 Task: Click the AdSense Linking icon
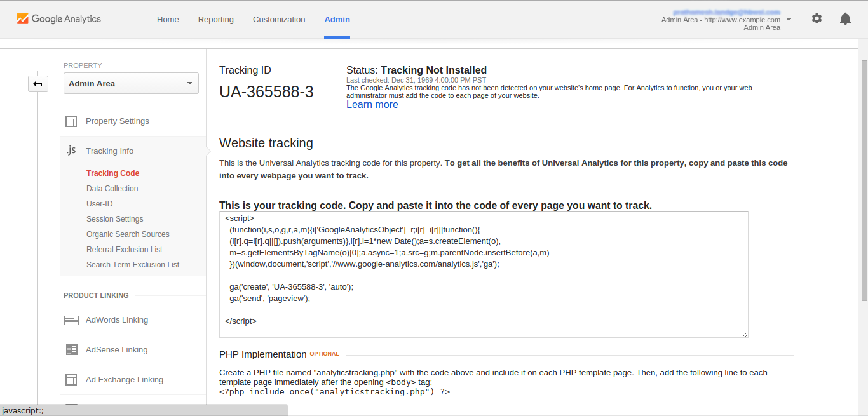(72, 350)
